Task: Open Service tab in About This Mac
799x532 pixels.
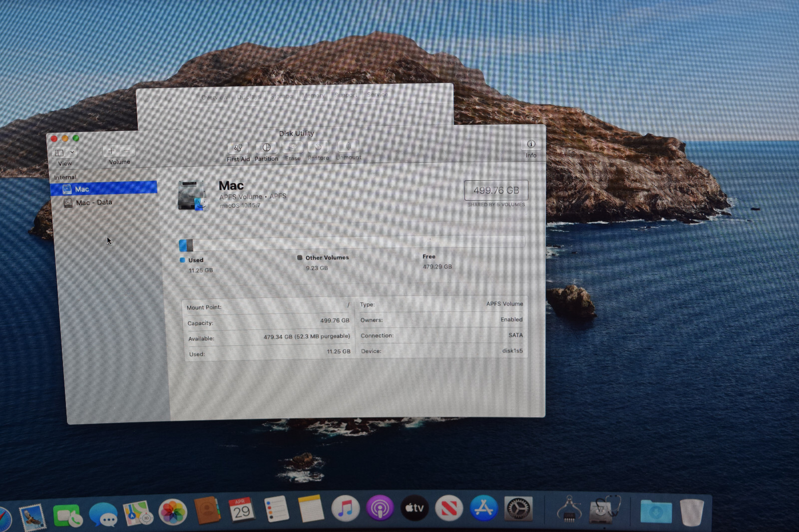Action: tap(378, 94)
